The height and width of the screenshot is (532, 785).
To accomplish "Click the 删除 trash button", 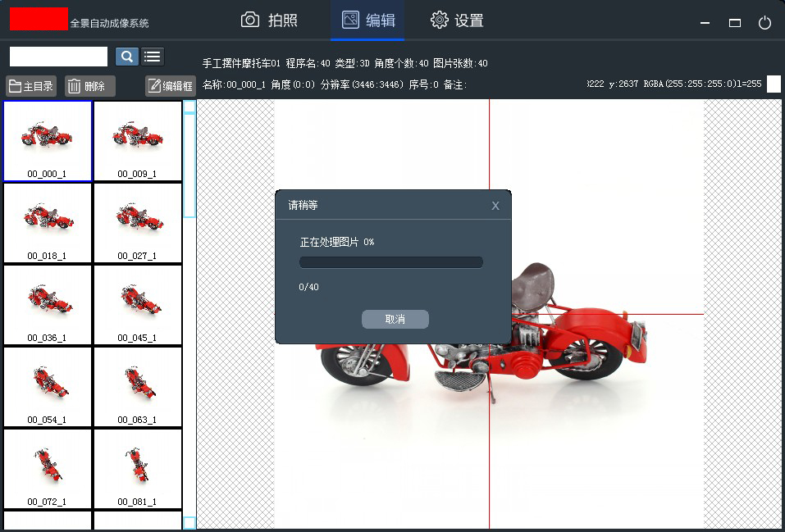I will (x=90, y=86).
